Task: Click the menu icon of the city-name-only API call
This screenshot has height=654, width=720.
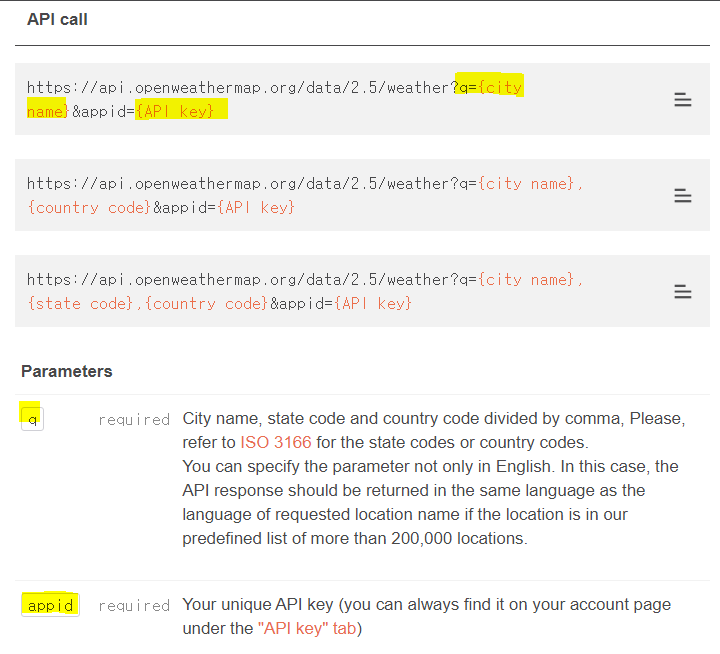Action: click(x=682, y=100)
